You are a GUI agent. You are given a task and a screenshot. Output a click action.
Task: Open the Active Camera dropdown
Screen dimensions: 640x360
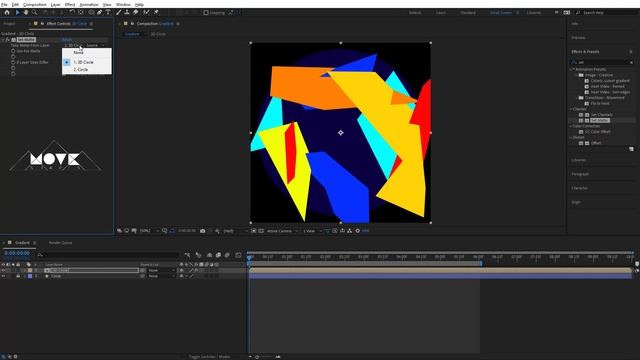pos(282,231)
